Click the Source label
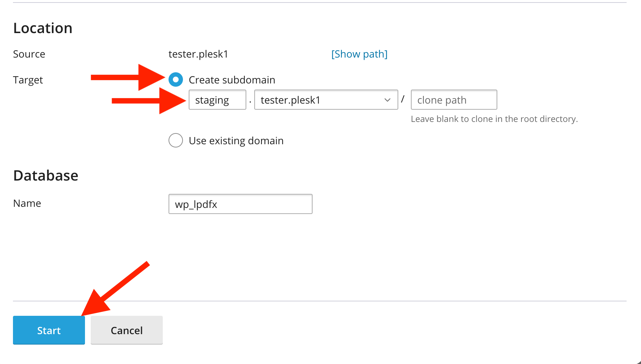641x364 pixels. 29,54
